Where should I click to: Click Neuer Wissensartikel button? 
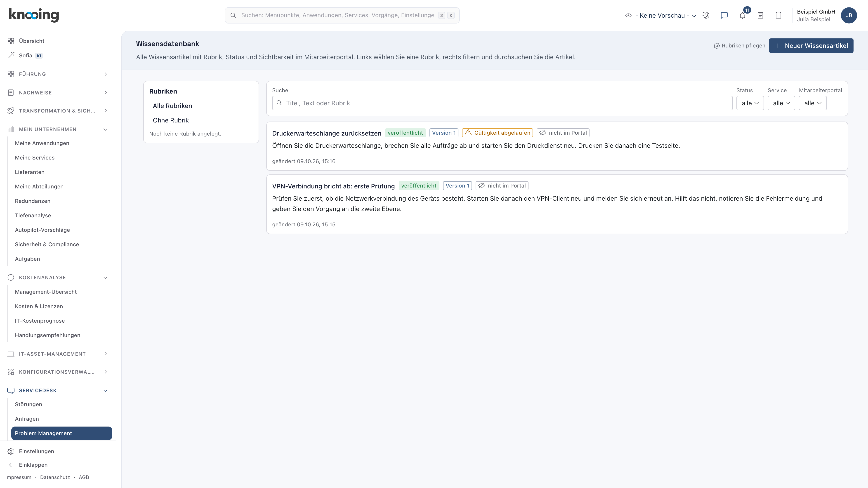click(811, 46)
